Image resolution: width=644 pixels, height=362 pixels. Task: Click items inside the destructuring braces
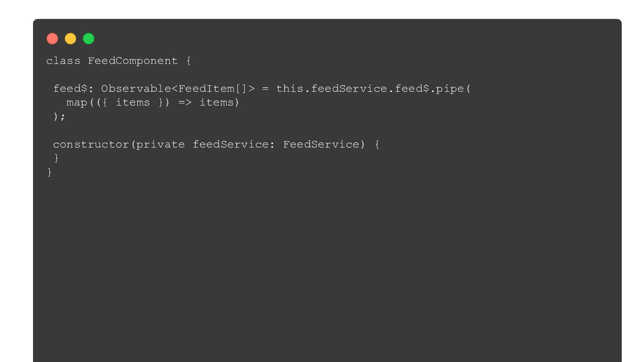click(133, 103)
